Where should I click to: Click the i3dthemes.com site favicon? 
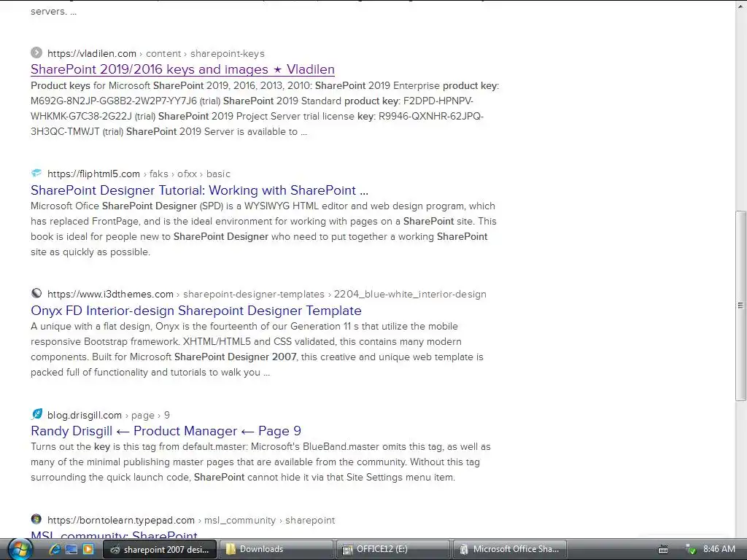[36, 293]
